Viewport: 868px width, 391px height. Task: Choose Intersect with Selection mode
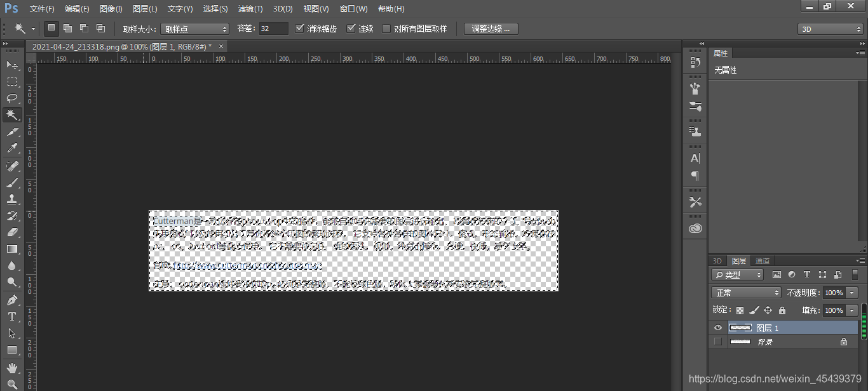tap(100, 28)
